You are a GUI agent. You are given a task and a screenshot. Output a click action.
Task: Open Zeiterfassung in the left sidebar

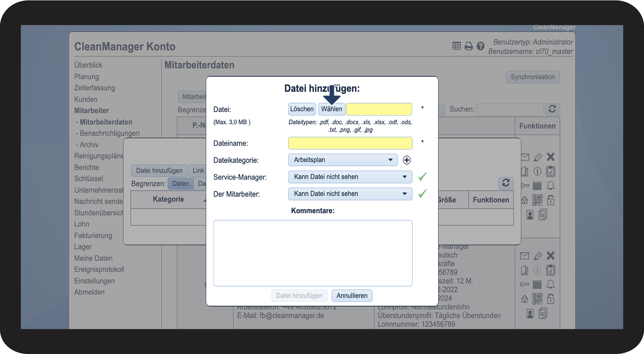94,88
